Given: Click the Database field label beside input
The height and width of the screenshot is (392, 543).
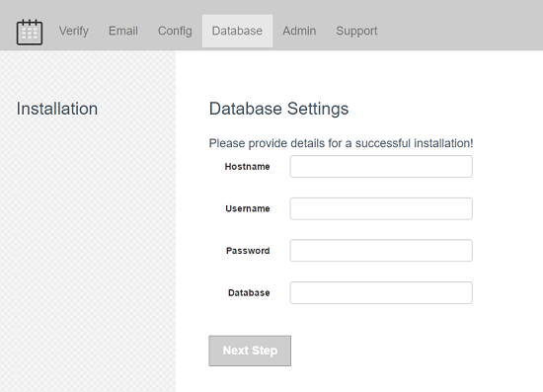Looking at the screenshot, I should [x=249, y=292].
